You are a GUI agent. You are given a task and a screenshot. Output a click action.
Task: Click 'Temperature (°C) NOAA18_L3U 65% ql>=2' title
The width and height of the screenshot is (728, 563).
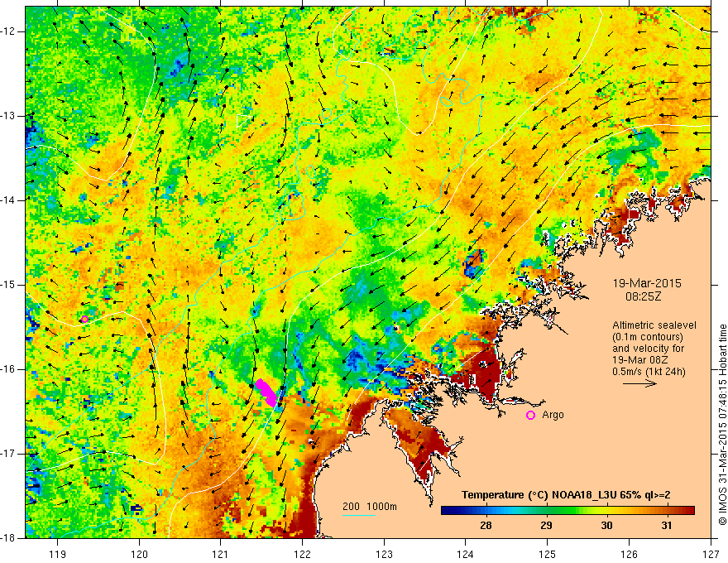tap(566, 495)
